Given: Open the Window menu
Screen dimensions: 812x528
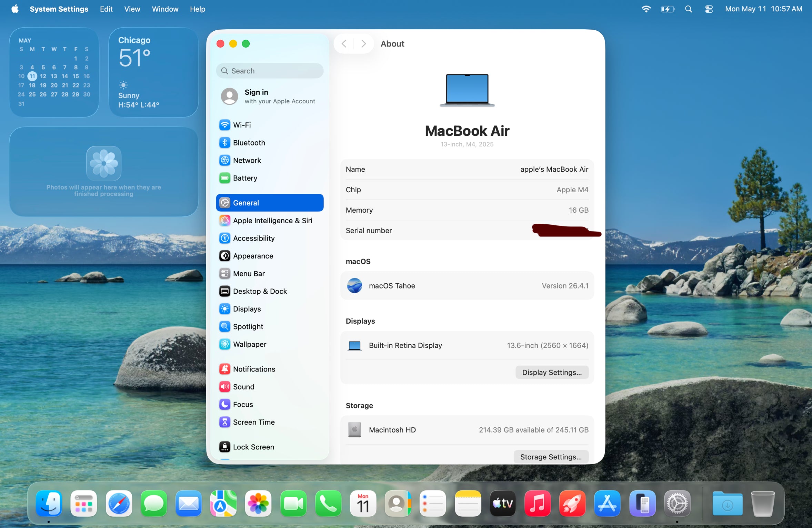Looking at the screenshot, I should [165, 9].
